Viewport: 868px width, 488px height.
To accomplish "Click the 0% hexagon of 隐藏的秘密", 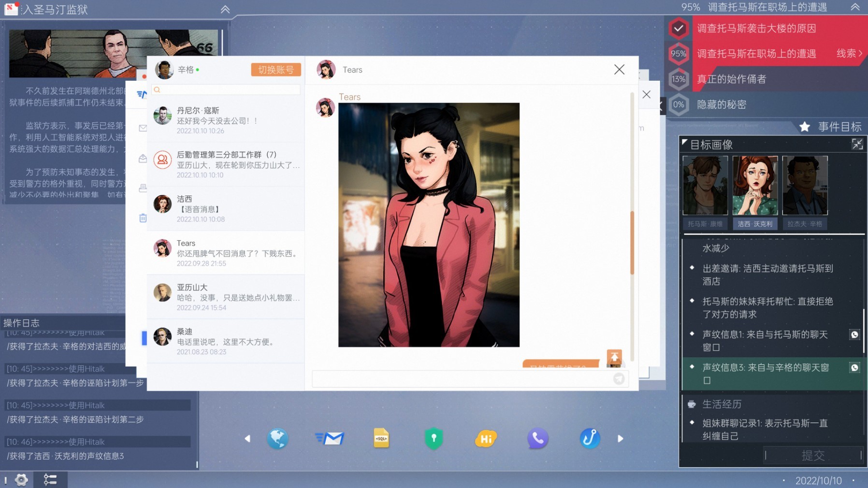I will [679, 104].
